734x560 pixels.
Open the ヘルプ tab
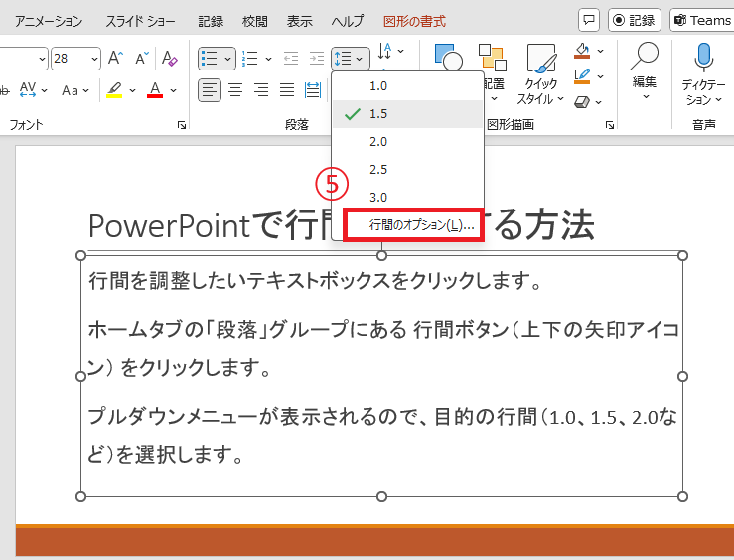(348, 21)
